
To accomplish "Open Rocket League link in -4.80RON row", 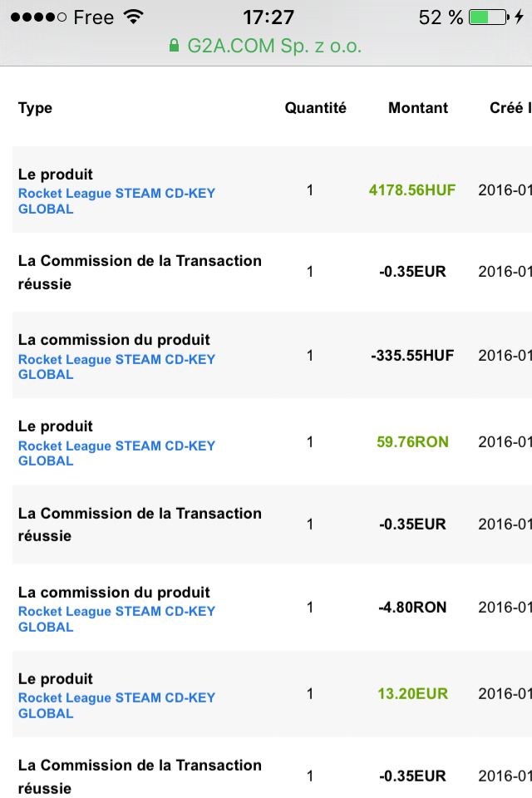I will pyautogui.click(x=116, y=618).
